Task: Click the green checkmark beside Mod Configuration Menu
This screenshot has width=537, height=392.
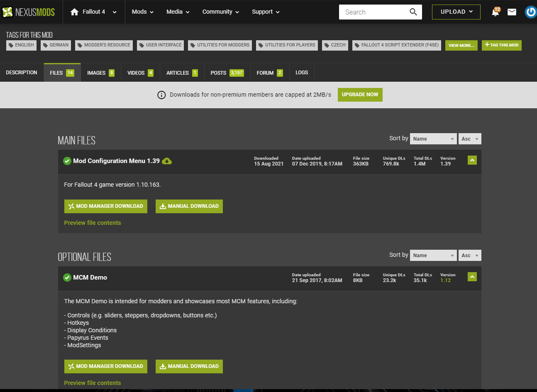Action: (x=67, y=161)
